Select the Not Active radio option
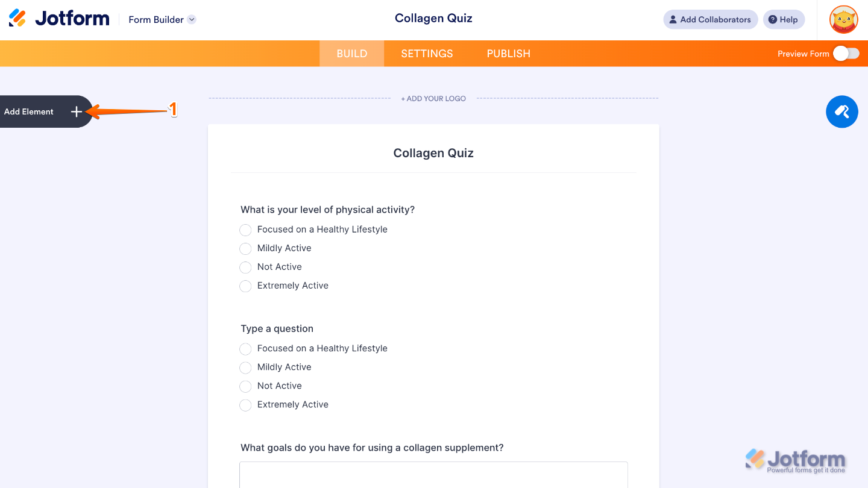868x488 pixels. [245, 267]
